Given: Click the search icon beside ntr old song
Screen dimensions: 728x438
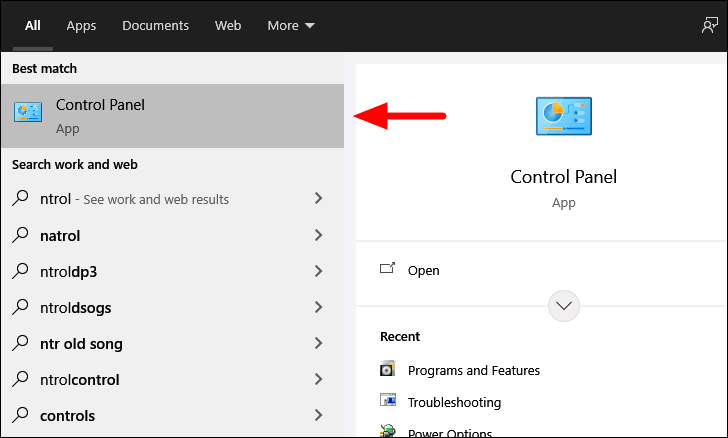Looking at the screenshot, I should point(20,343).
